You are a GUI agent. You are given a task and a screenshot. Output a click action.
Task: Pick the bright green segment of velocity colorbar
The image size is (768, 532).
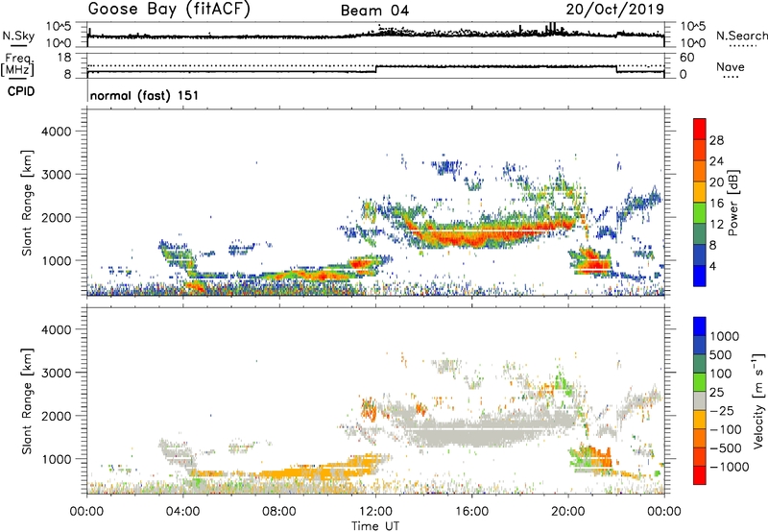tap(700, 382)
